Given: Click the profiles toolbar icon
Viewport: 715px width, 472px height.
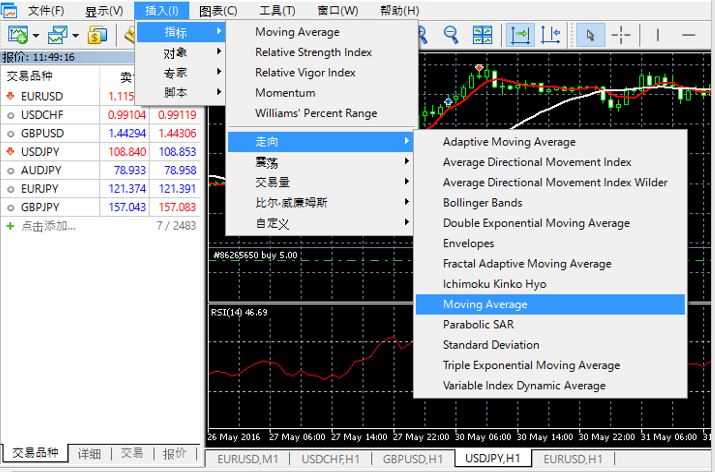Looking at the screenshot, I should [x=57, y=35].
